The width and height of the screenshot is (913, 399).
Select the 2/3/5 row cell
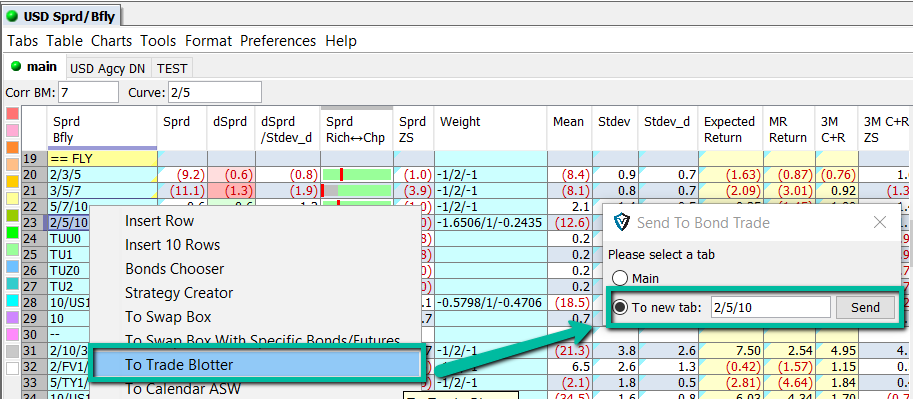[x=101, y=175]
